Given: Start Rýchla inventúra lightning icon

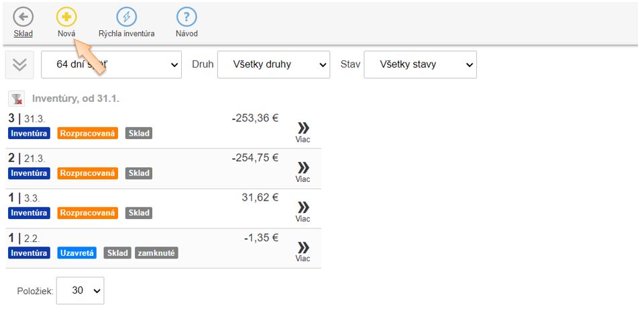Looking at the screenshot, I should pyautogui.click(x=126, y=17).
